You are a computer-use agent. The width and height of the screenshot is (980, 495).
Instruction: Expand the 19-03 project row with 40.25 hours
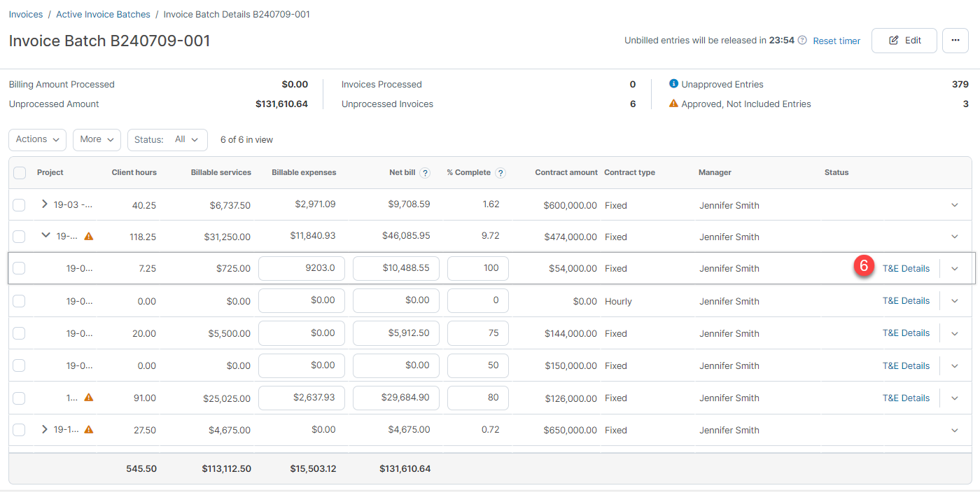click(x=45, y=204)
